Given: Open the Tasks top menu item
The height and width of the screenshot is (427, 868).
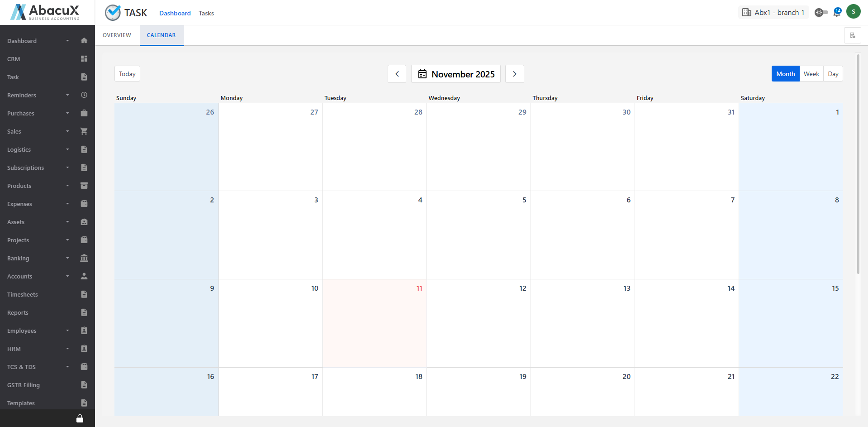Looking at the screenshot, I should click(x=206, y=13).
